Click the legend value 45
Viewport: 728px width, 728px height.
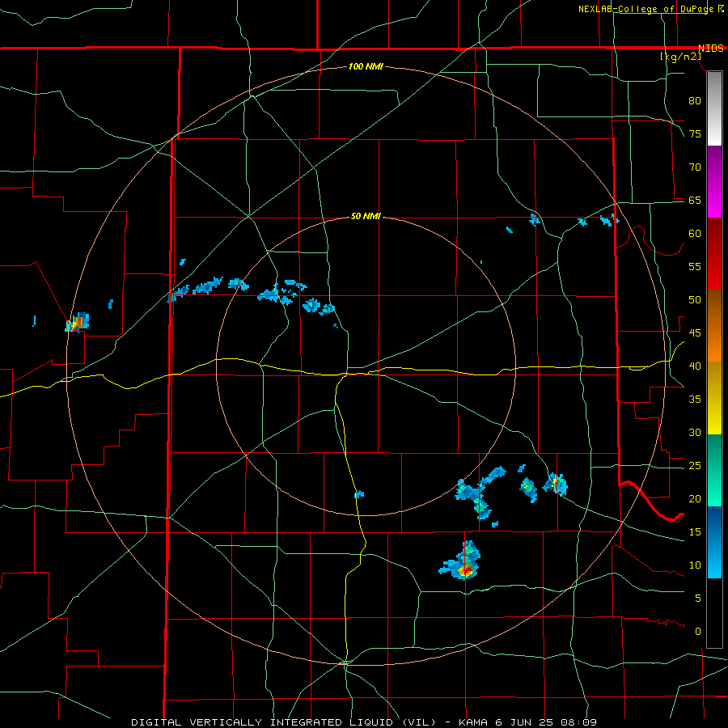(695, 333)
